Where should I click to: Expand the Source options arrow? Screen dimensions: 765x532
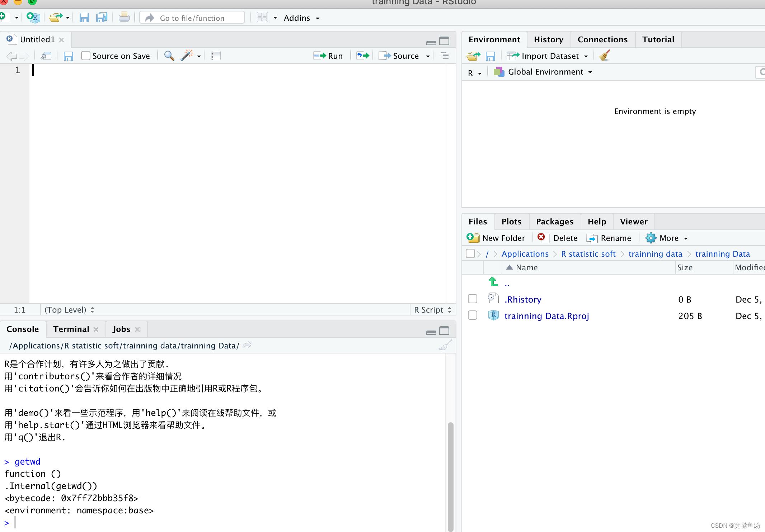point(428,56)
